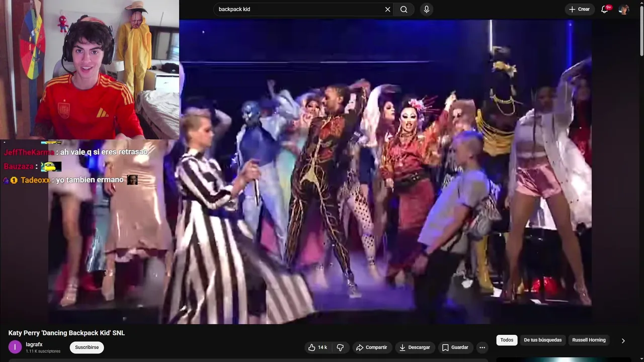Select the Russell Horning chip

tap(589, 340)
